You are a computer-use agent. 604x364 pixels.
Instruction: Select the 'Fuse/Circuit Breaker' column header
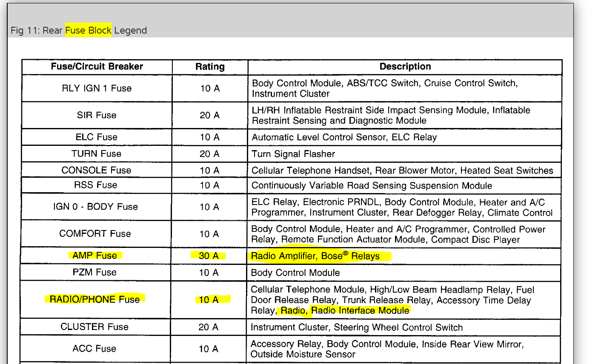(97, 66)
